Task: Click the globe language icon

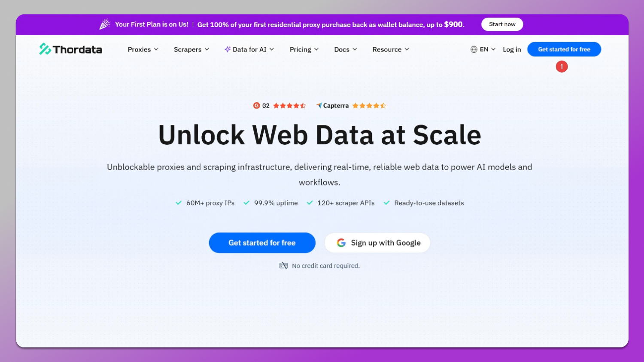Action: [x=473, y=49]
